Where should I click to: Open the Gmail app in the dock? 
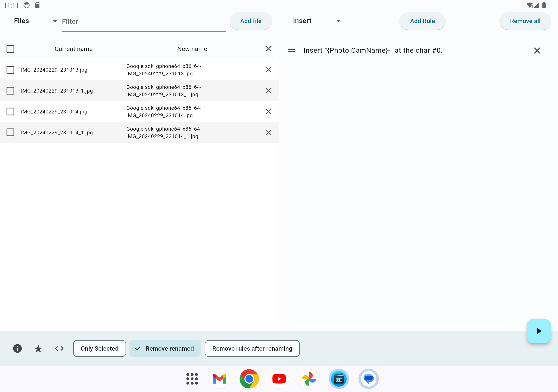click(219, 379)
